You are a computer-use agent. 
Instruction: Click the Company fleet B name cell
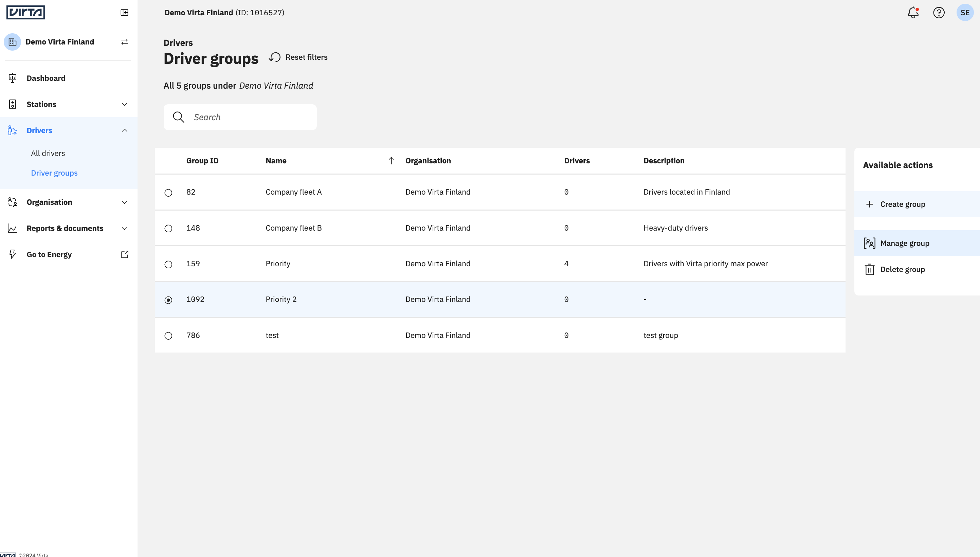click(x=294, y=228)
